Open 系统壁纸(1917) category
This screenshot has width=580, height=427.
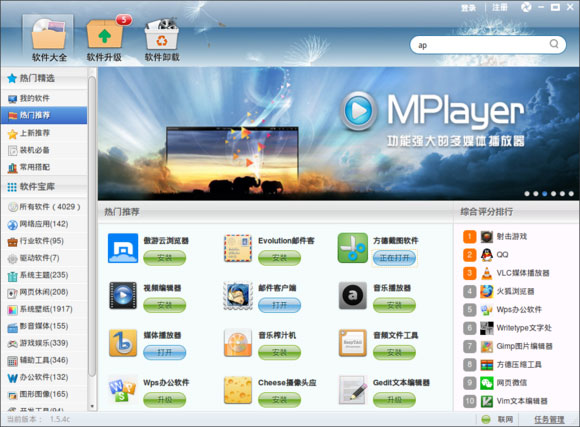(44, 309)
